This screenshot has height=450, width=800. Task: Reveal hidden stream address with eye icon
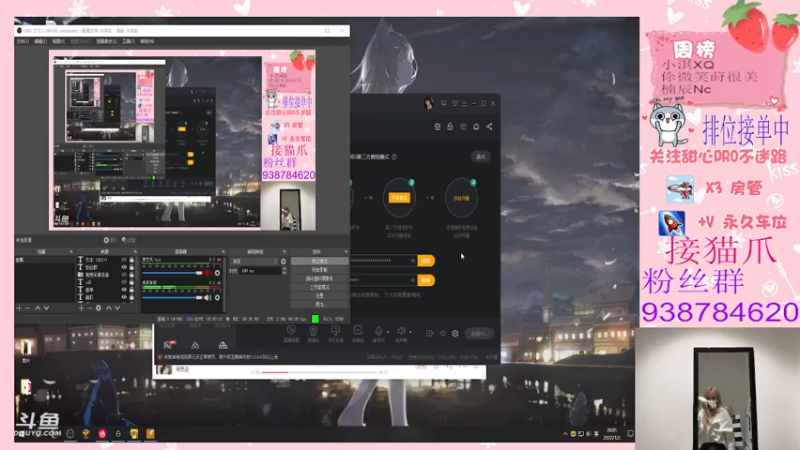[412, 261]
